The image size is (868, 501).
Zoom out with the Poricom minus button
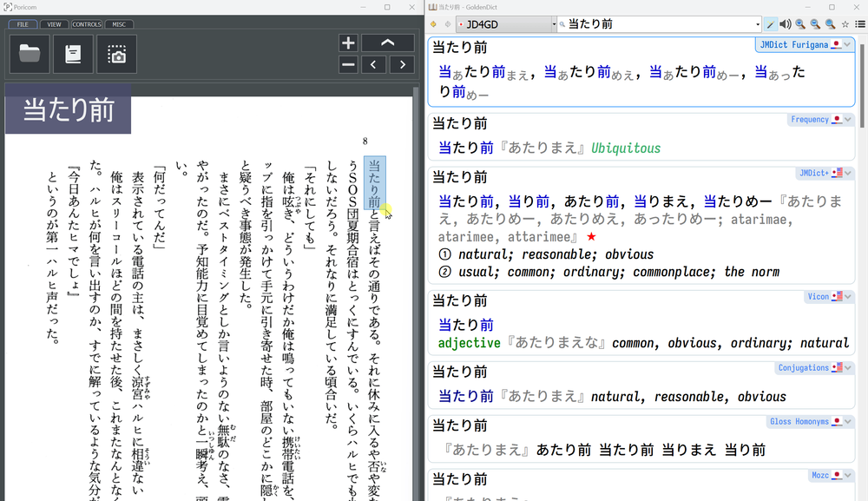[347, 64]
